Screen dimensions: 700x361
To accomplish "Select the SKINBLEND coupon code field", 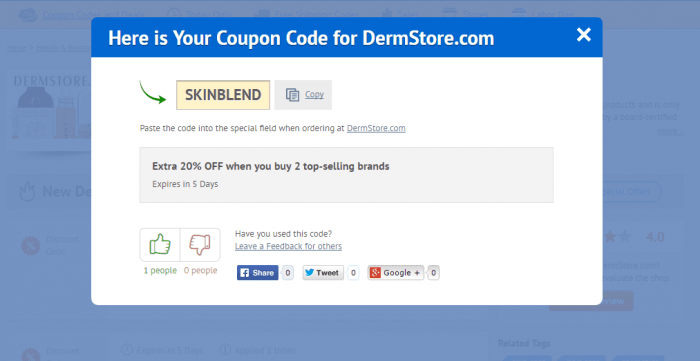I will tap(223, 95).
